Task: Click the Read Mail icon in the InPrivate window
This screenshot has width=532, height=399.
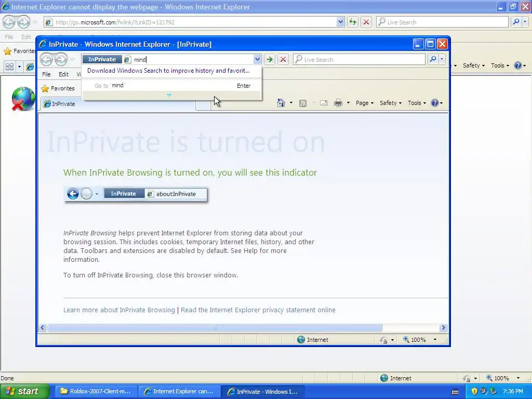Action: point(324,103)
